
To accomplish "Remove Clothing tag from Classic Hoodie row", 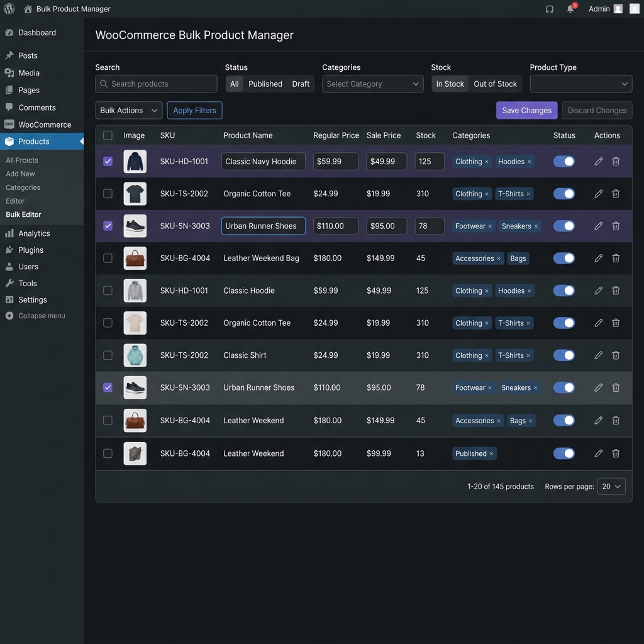I will 487,291.
